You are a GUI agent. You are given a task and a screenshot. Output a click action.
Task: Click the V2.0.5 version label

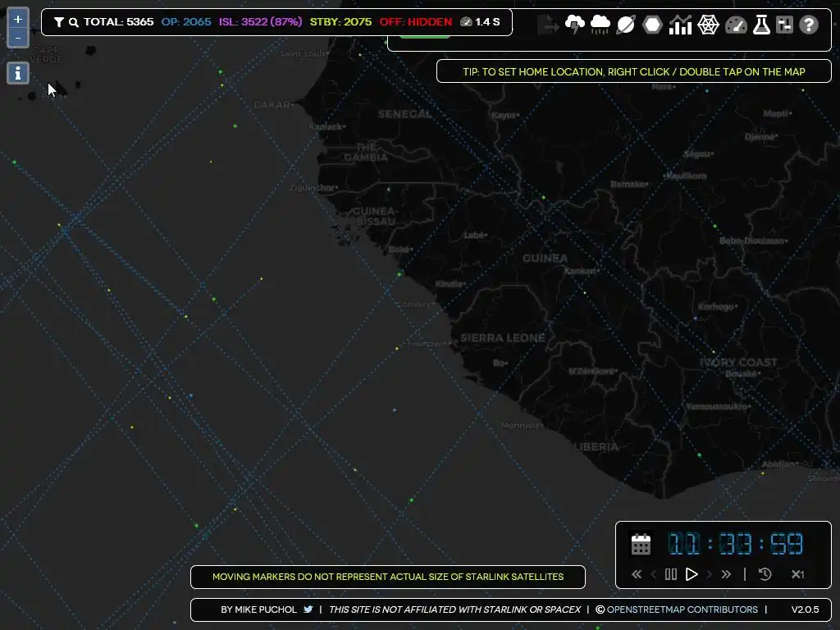coord(806,609)
